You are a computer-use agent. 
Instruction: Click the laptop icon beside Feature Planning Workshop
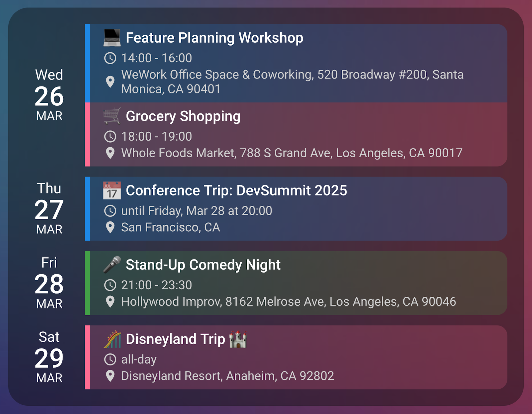pyautogui.click(x=112, y=38)
